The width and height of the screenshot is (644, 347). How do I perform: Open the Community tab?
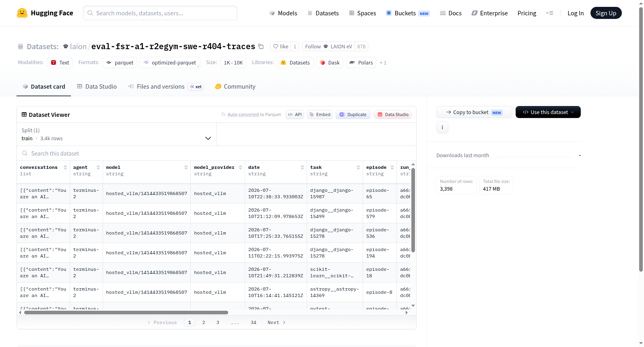tap(235, 86)
